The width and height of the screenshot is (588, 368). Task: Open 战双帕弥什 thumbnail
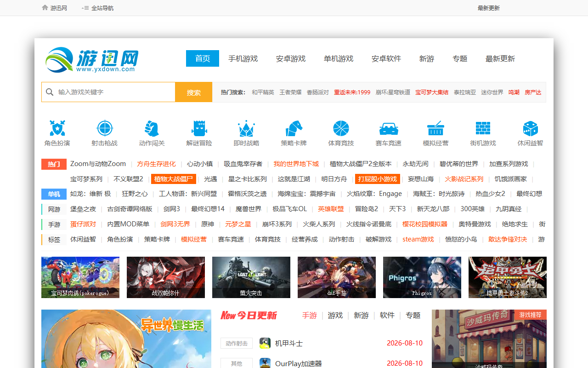pos(166,277)
